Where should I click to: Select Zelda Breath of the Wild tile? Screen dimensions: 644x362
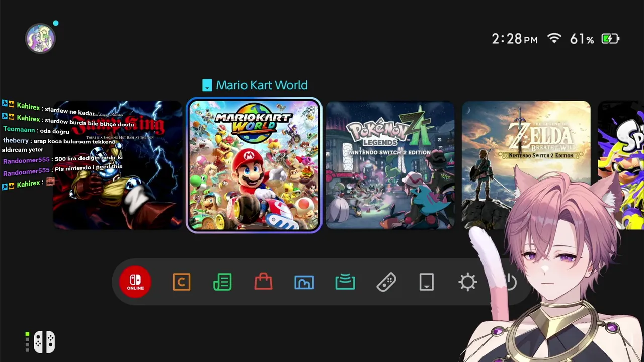[526, 165]
